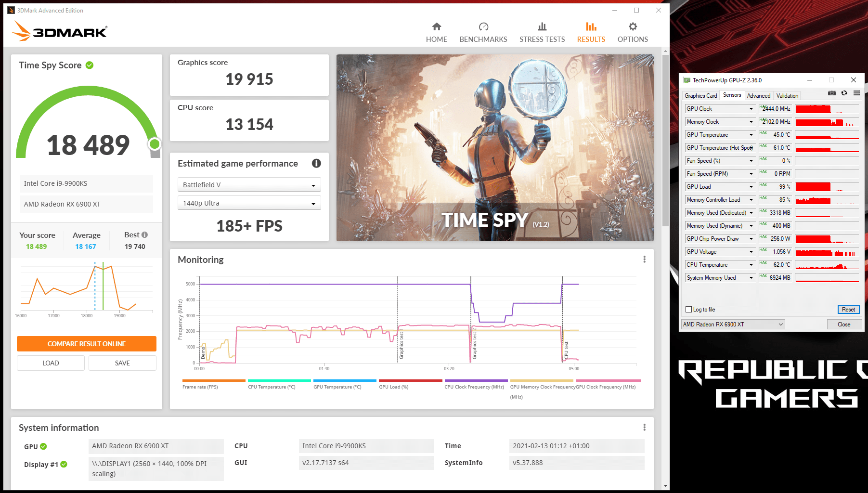This screenshot has width=868, height=493.
Task: Click the LOAD button
Action: (51, 363)
